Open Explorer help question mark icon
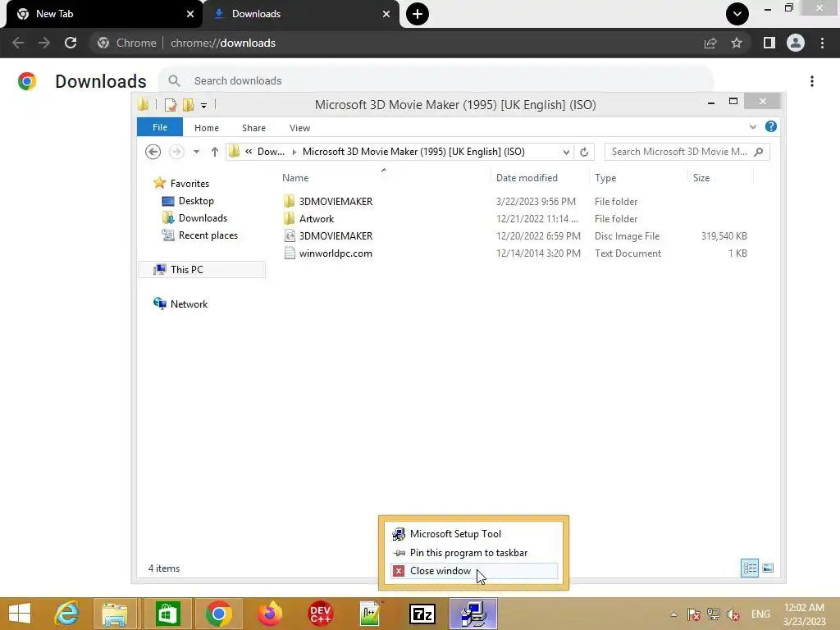Screen dimensions: 840x630 (x=771, y=126)
